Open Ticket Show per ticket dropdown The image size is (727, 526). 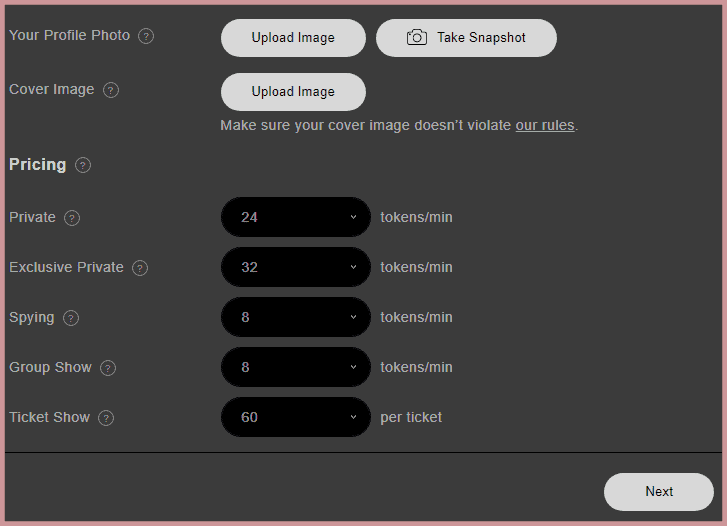click(296, 417)
